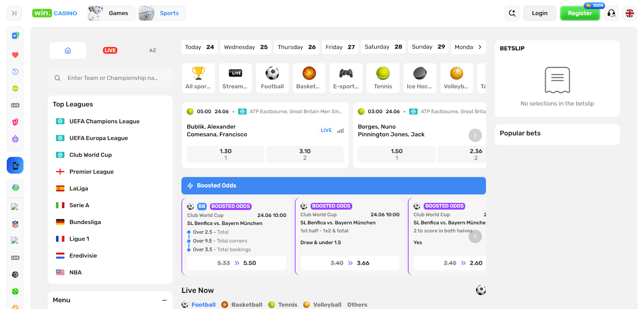Select Football in Live Now
Image resolution: width=644 pixels, height=309 pixels.
tap(199, 305)
